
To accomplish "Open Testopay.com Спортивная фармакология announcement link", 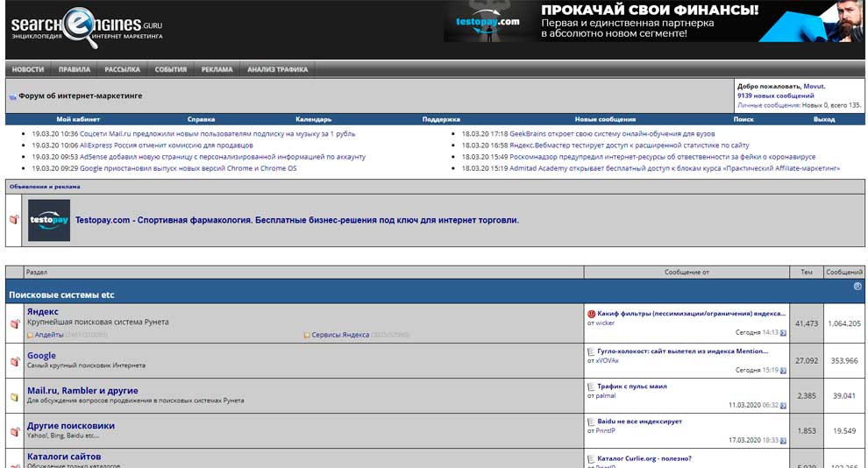I will 296,220.
